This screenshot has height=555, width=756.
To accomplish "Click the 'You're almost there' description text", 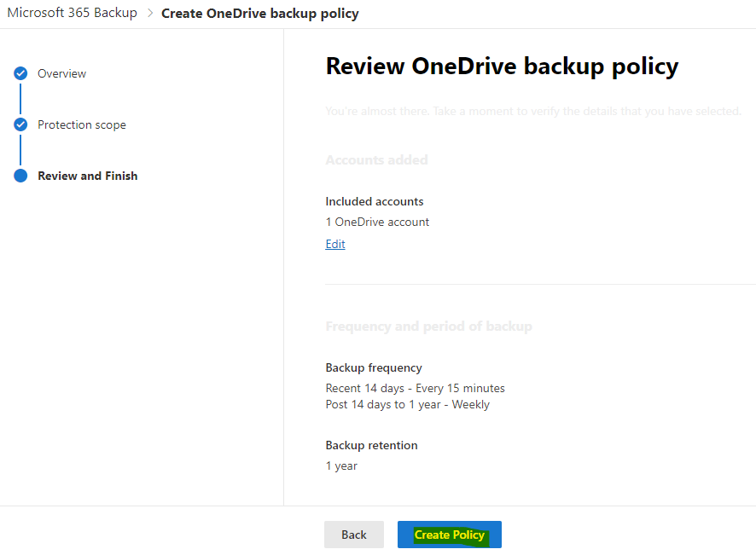I will click(x=533, y=112).
